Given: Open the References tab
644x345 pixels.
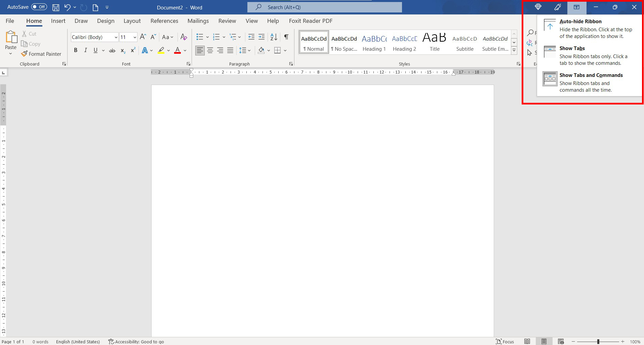Looking at the screenshot, I should 164,21.
